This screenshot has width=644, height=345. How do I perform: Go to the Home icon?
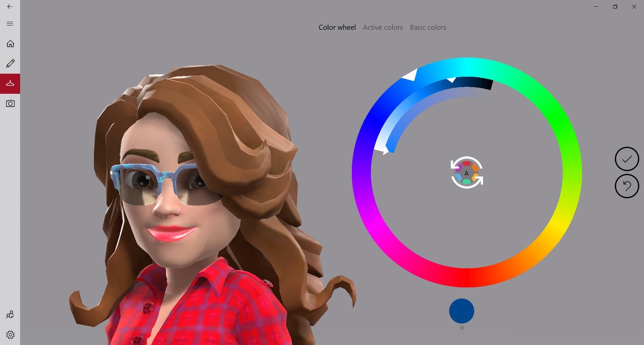coord(10,43)
